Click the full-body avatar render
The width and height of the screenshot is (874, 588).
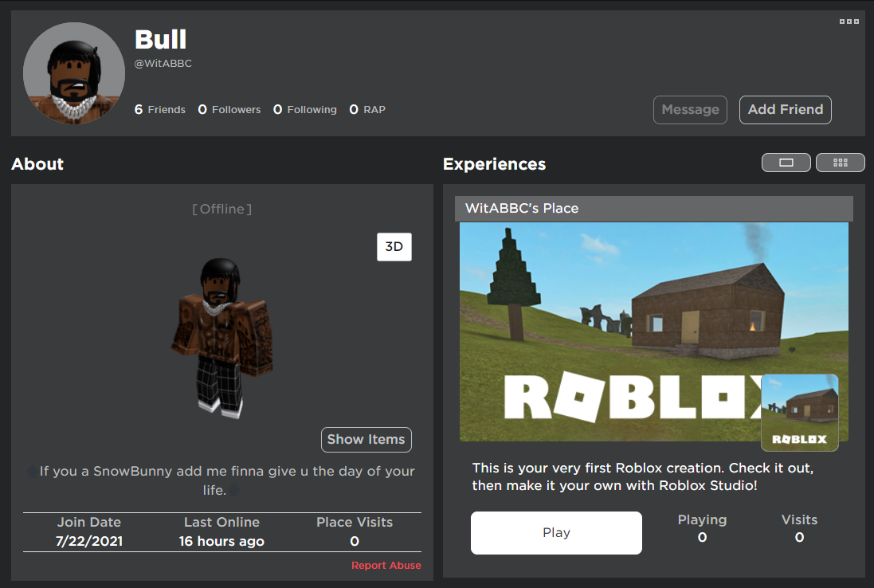coord(222,338)
